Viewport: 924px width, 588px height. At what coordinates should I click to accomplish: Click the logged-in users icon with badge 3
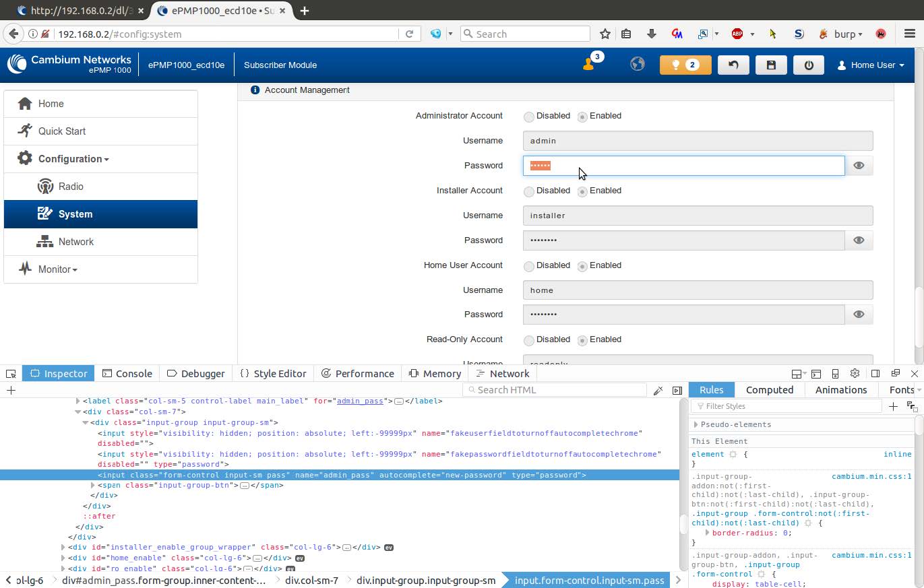click(x=589, y=64)
